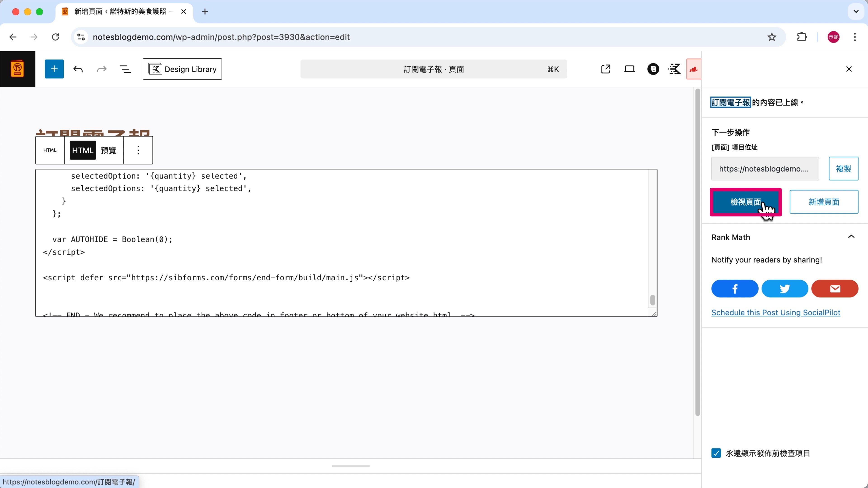
Task: Open Chrome tab search dropdown arrow
Action: click(856, 12)
